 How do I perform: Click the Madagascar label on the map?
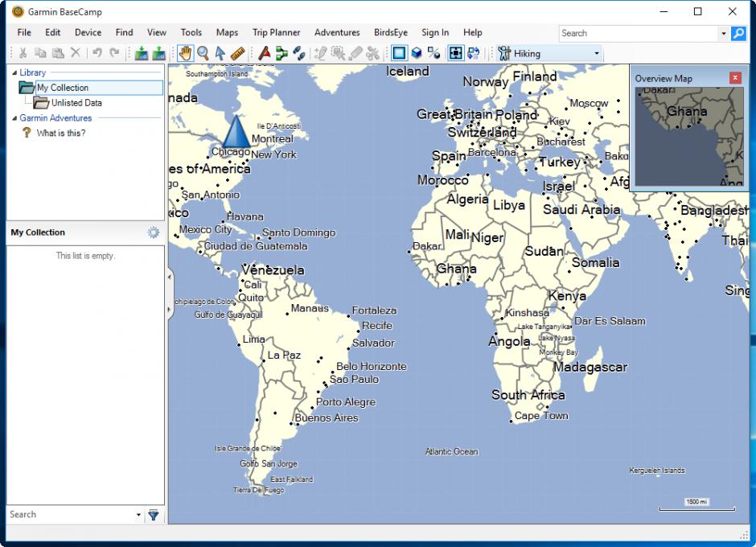590,367
